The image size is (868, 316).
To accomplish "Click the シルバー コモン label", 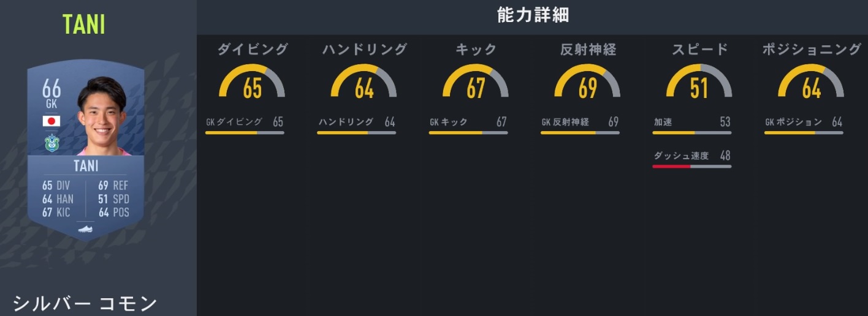I will click(x=85, y=304).
